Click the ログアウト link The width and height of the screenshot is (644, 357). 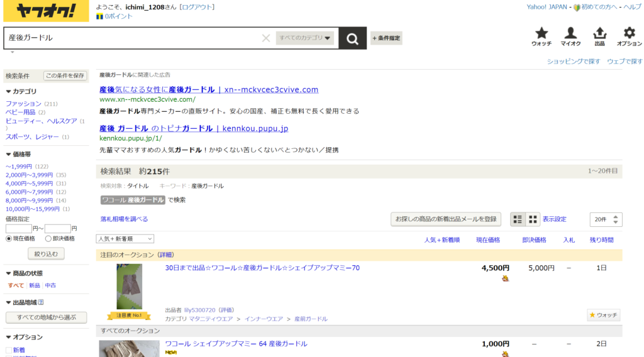[x=197, y=7]
